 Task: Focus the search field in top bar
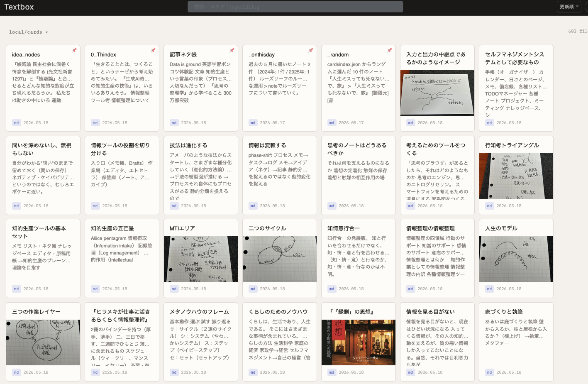pyautogui.click(x=295, y=7)
